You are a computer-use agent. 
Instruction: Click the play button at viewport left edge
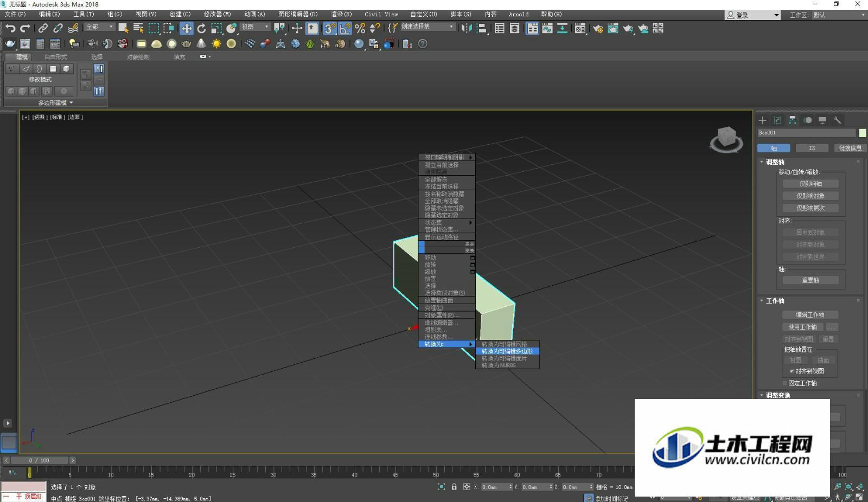(x=8, y=423)
